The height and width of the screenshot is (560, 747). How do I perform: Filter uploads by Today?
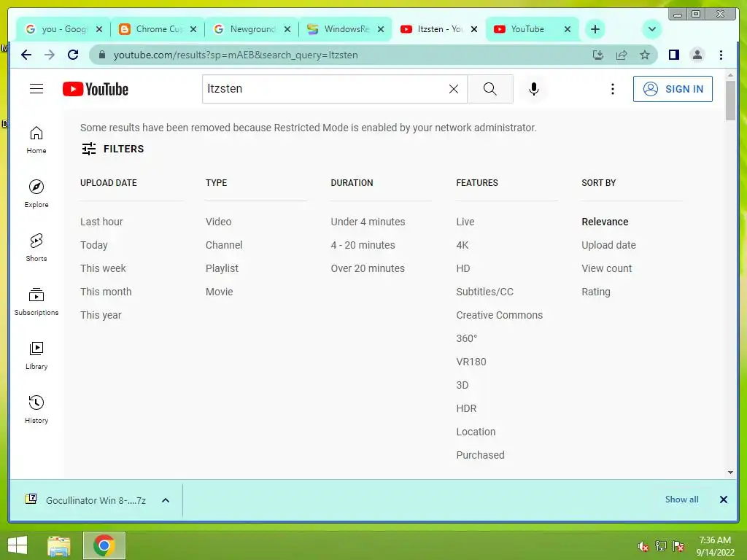(x=94, y=245)
